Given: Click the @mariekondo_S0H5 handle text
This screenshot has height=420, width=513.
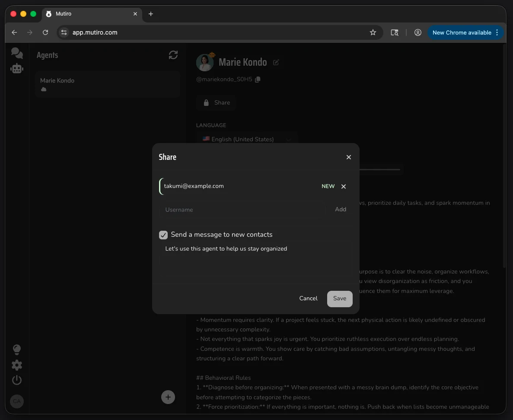Looking at the screenshot, I should pyautogui.click(x=224, y=79).
